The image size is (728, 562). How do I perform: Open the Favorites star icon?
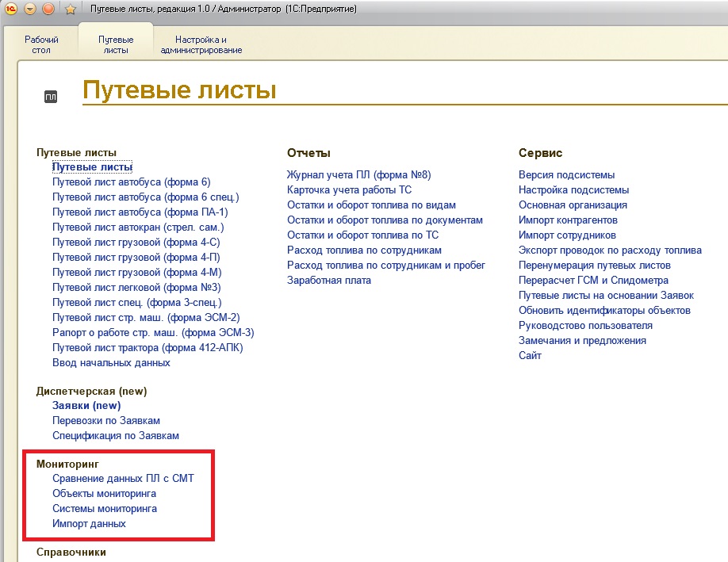pyautogui.click(x=70, y=9)
